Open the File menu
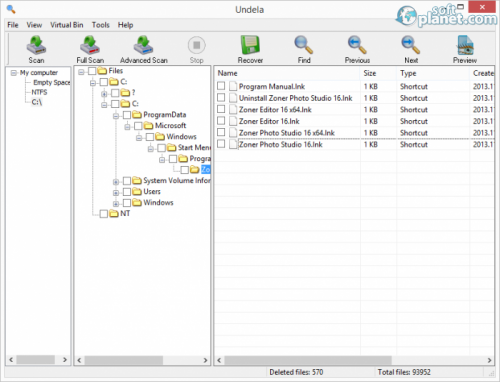Viewport: 500px width, 382px height. point(13,25)
